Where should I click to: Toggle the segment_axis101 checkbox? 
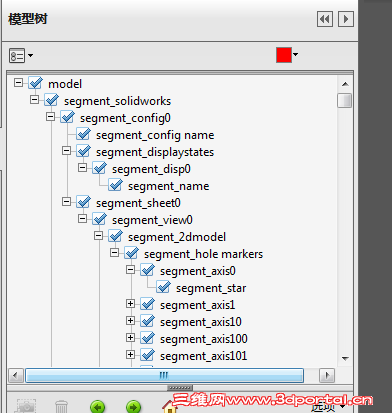[x=147, y=355]
